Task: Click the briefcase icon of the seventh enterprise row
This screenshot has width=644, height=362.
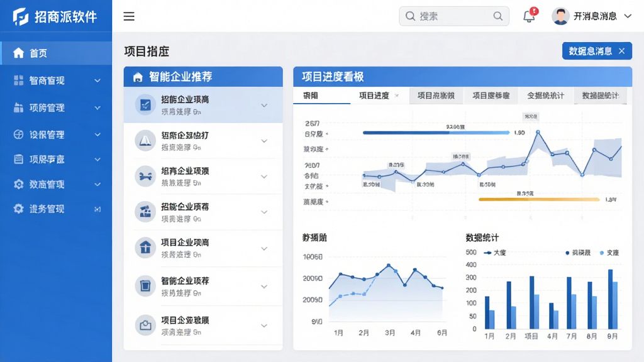Action: [x=145, y=326]
